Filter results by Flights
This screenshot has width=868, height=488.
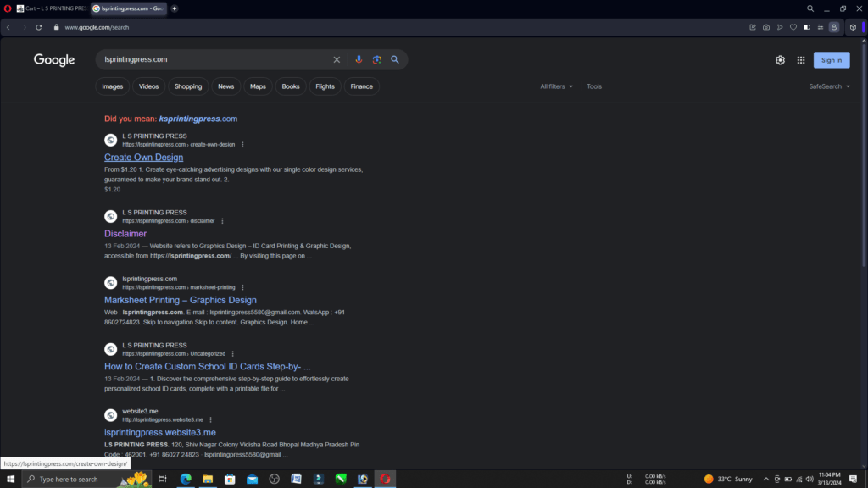325,86
